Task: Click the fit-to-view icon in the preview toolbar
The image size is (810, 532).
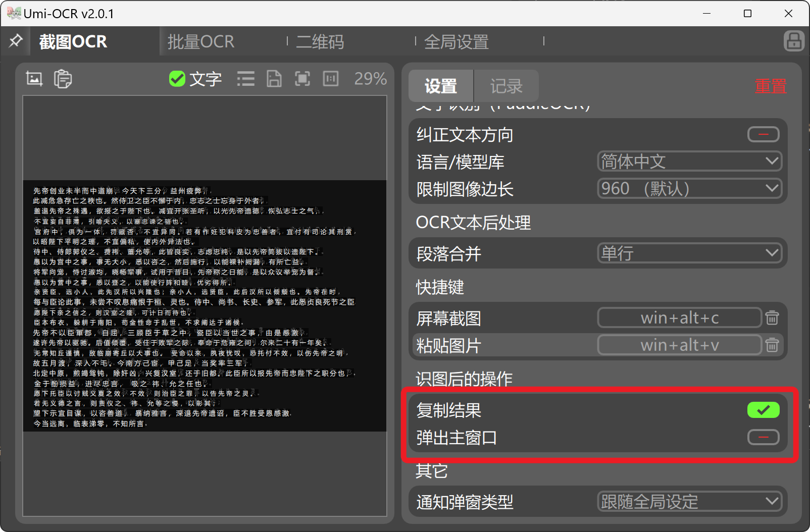Action: (x=302, y=79)
